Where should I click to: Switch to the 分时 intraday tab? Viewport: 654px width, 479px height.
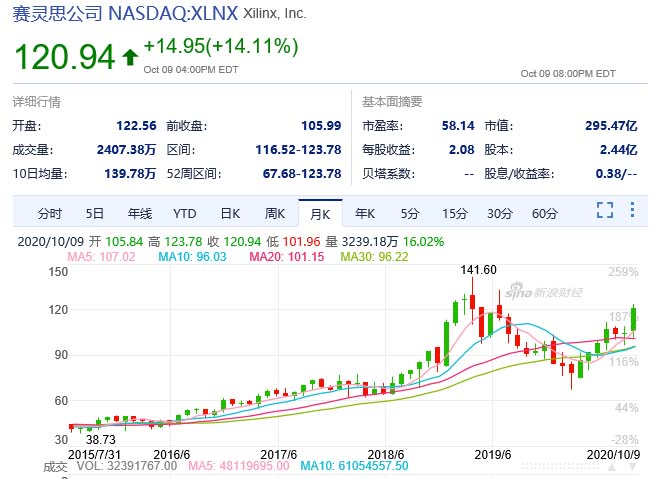[50, 213]
